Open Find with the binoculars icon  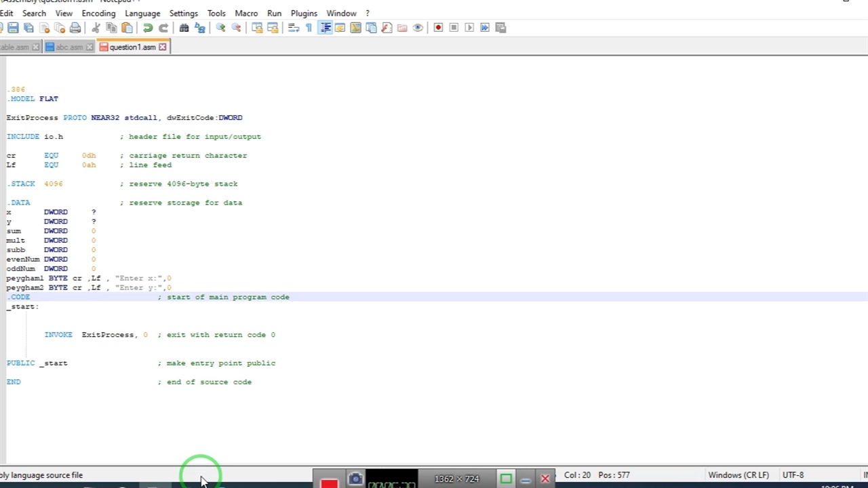pos(184,28)
